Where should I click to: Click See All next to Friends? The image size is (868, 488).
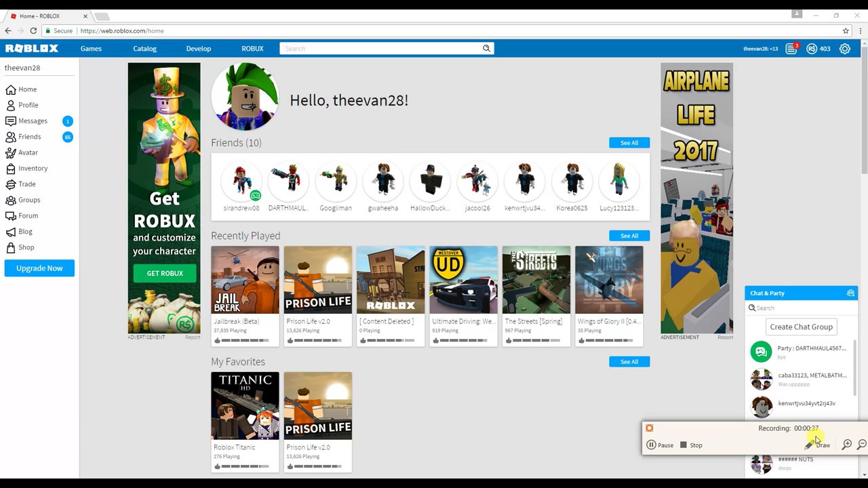[x=629, y=142]
